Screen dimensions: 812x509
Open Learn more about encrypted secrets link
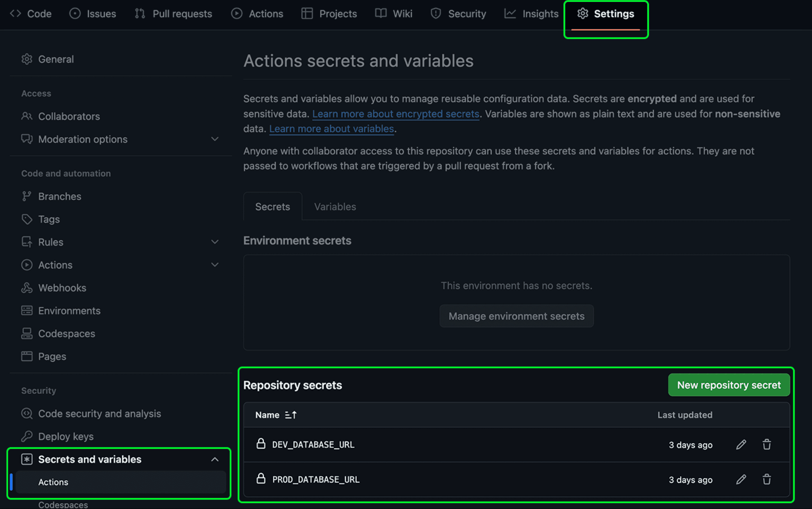[396, 114]
